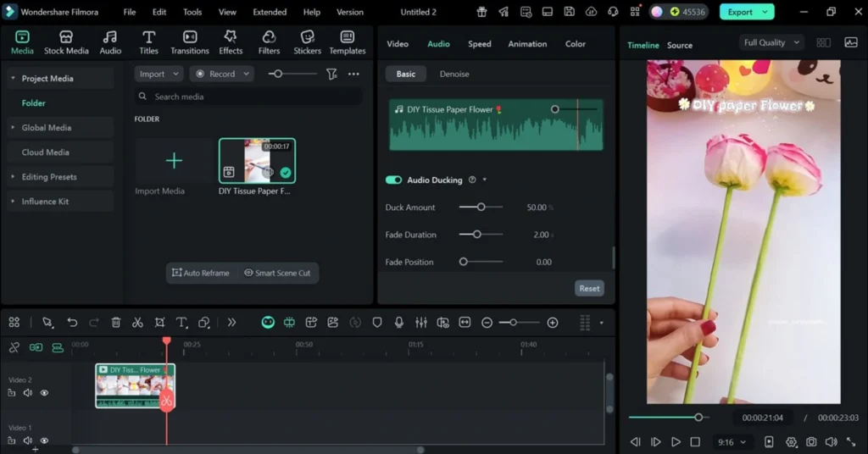This screenshot has height=454, width=868.
Task: Take a snapshot with the camera icon
Action: point(811,442)
